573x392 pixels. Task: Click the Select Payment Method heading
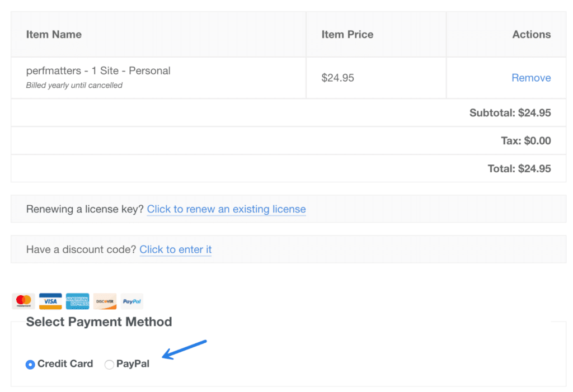point(98,322)
